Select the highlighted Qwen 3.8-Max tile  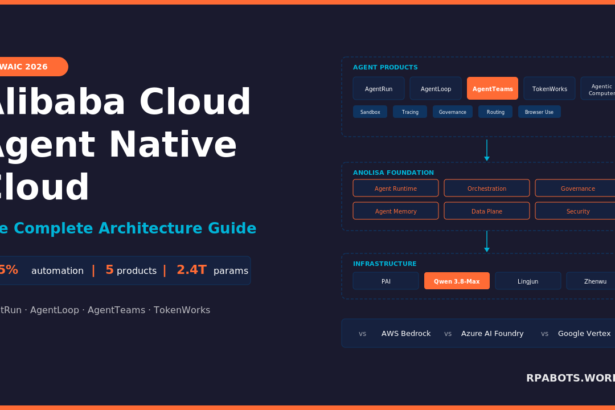pyautogui.click(x=457, y=281)
